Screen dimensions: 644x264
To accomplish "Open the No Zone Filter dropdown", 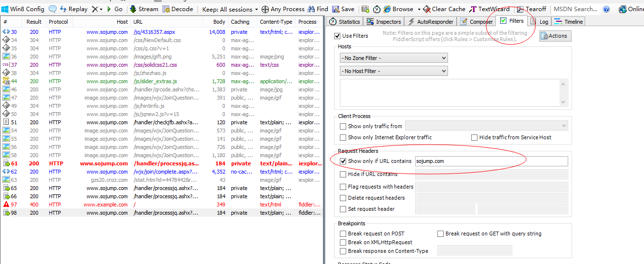I will point(394,58).
